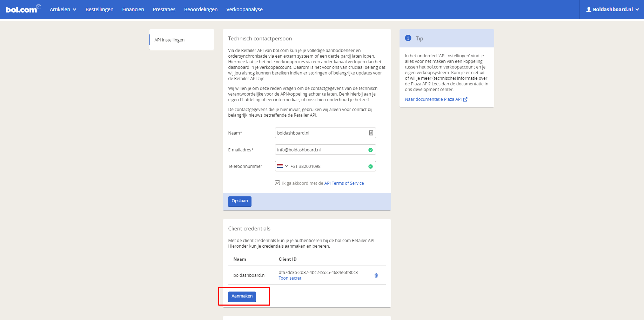
Task: Open the Boldashboard.nl account dropdown
Action: [612, 9]
